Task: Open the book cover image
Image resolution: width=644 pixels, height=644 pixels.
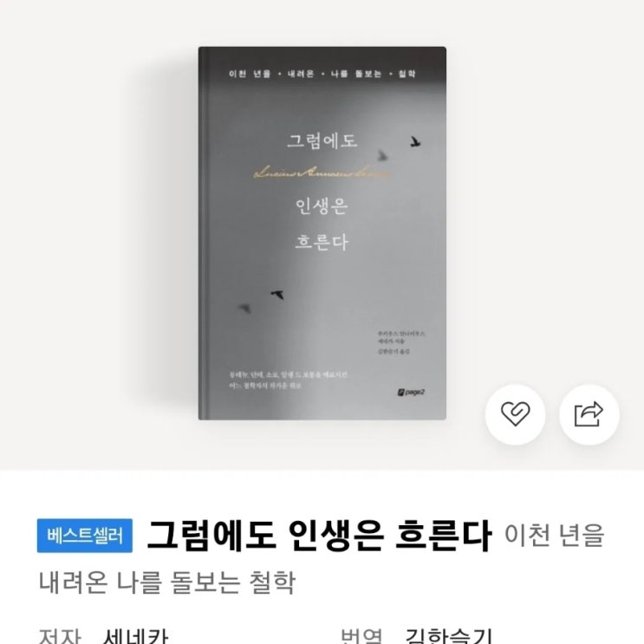Action: point(322,233)
